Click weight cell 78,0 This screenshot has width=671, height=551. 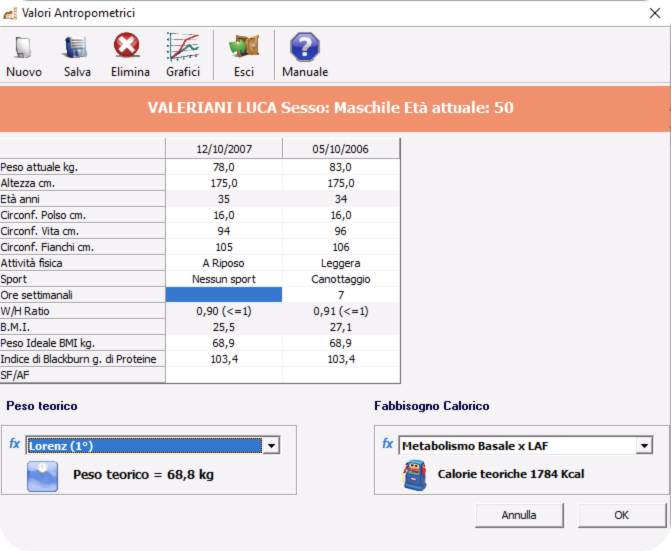coord(224,167)
